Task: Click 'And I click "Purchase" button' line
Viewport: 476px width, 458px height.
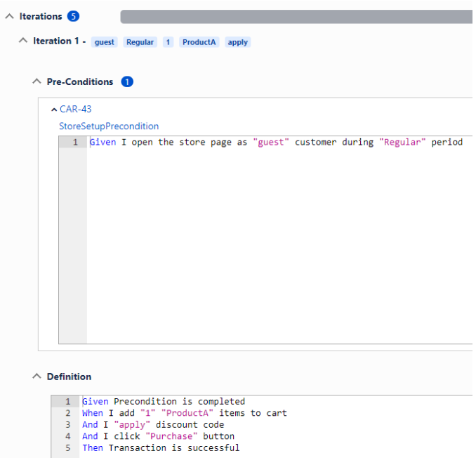Action: (x=158, y=436)
